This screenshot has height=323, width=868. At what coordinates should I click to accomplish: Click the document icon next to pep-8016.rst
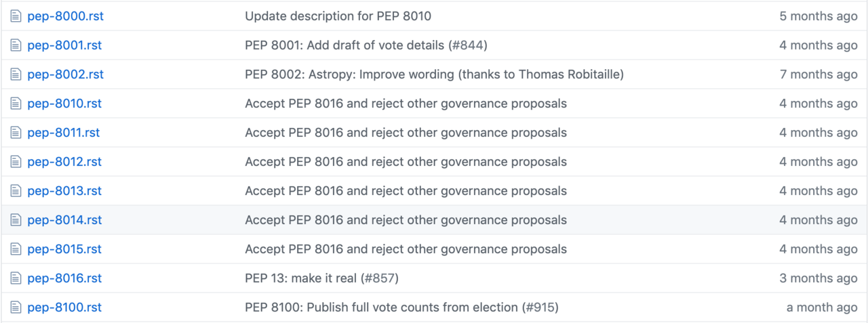(x=16, y=278)
